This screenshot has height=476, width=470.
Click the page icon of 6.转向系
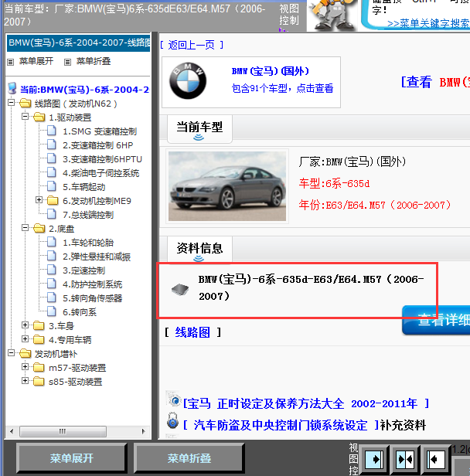click(x=52, y=311)
